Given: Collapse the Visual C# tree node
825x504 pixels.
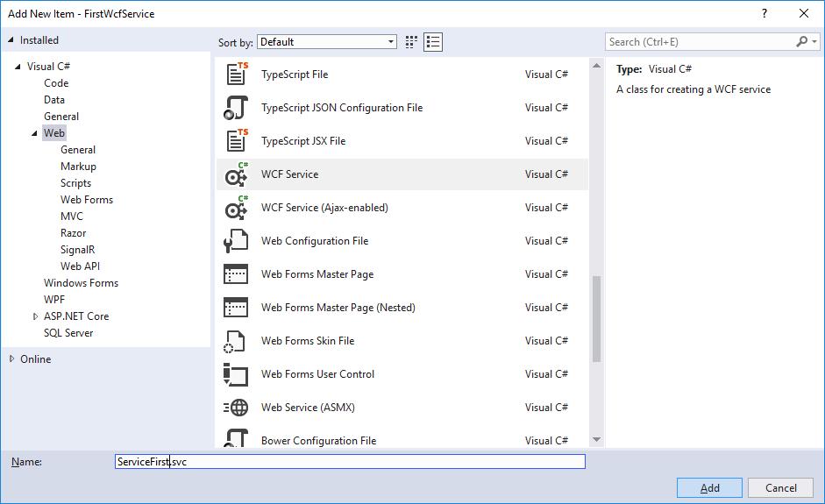Looking at the screenshot, I should [x=18, y=67].
